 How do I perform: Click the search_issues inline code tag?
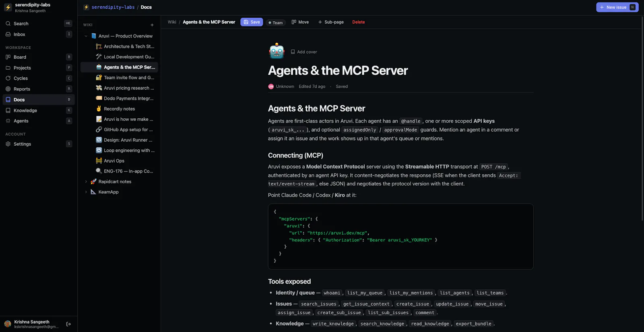[318, 304]
